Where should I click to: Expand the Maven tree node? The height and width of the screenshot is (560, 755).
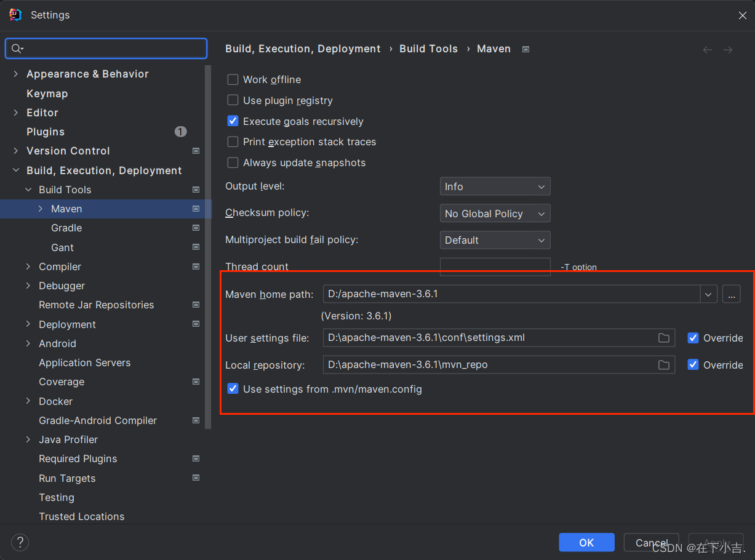pyautogui.click(x=41, y=209)
